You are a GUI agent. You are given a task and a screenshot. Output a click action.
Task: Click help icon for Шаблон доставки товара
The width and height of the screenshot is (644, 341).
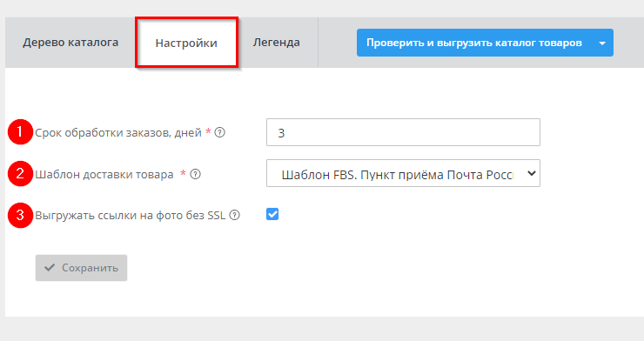pyautogui.click(x=196, y=174)
